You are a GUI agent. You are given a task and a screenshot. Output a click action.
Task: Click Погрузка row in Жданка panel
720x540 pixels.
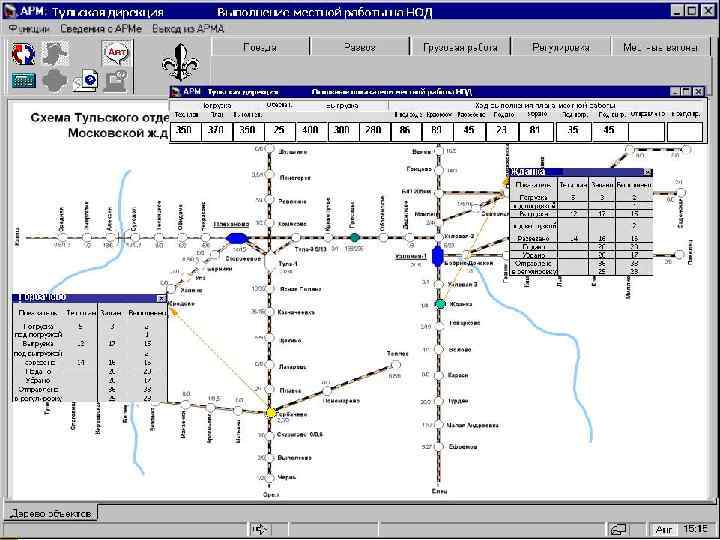point(582,198)
